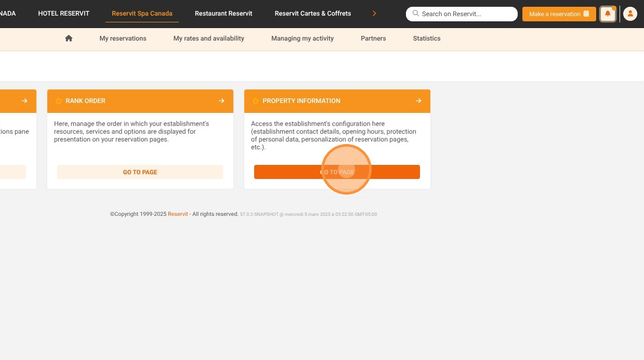Open My rates and availability menu
The height and width of the screenshot is (360, 644).
pos(209,38)
